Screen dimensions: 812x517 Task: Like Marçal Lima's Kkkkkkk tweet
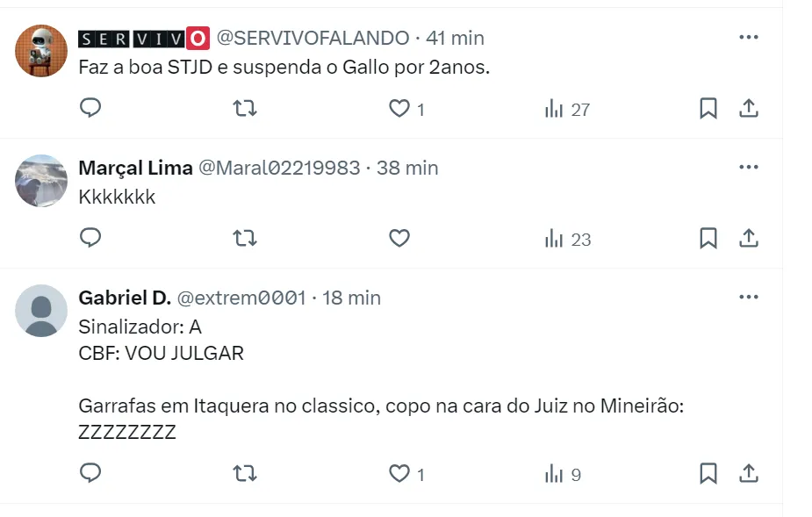point(399,238)
